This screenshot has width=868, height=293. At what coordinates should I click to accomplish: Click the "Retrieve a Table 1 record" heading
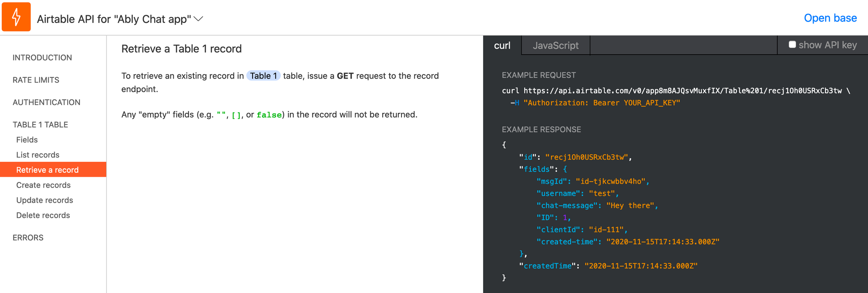[181, 49]
